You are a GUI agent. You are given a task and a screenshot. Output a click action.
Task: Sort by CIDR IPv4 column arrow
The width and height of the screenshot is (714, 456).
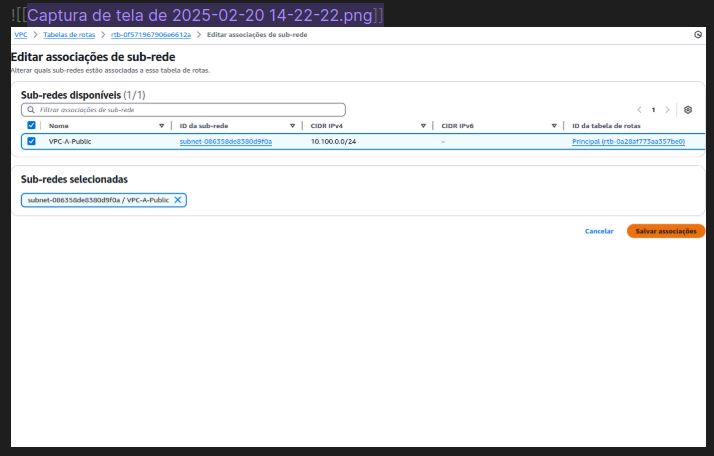[x=423, y=126]
